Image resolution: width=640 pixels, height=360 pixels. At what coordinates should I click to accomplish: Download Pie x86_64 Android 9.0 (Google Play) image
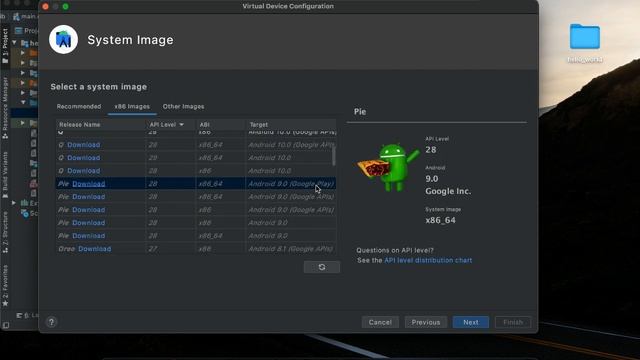(89, 184)
